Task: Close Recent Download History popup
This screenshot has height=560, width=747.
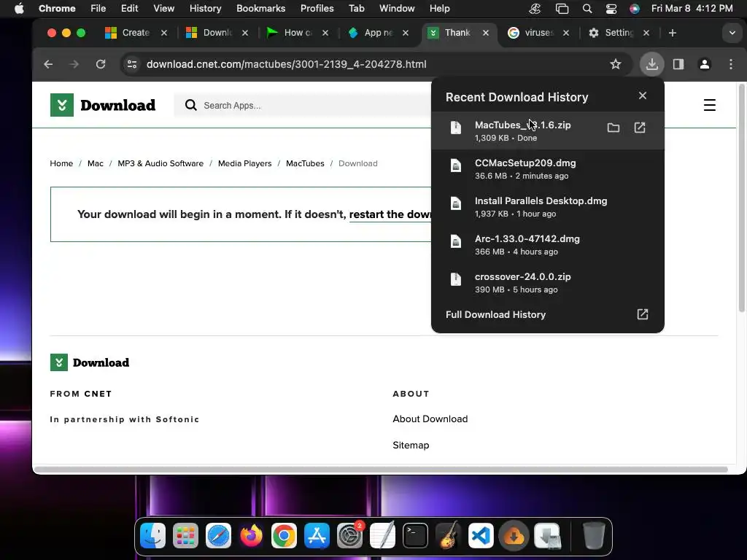Action: (642, 96)
